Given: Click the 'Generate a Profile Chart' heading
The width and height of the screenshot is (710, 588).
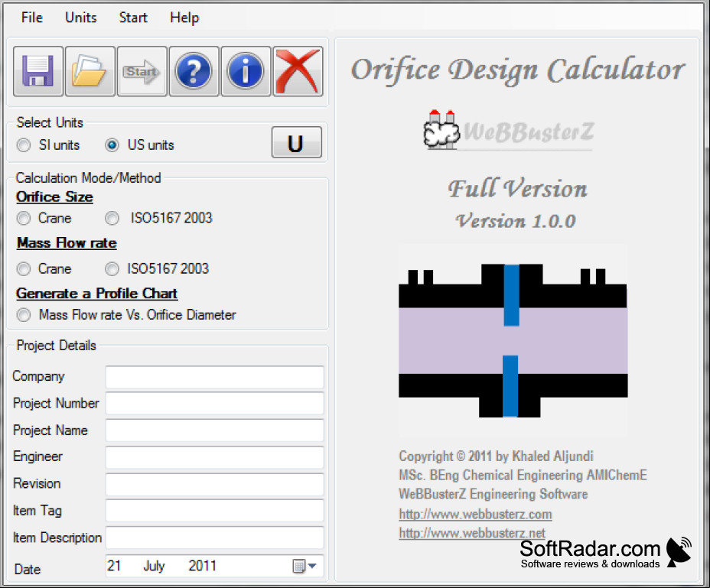Looking at the screenshot, I should pos(97,294).
